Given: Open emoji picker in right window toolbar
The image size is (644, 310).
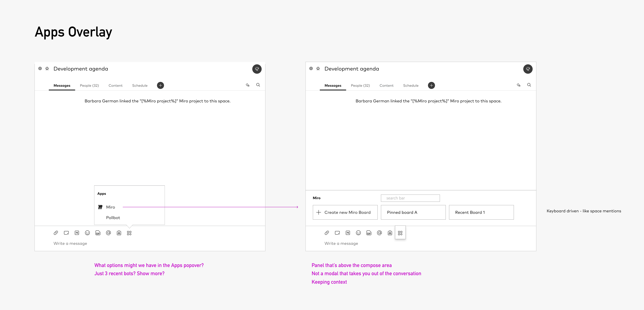Looking at the screenshot, I should 358,233.
